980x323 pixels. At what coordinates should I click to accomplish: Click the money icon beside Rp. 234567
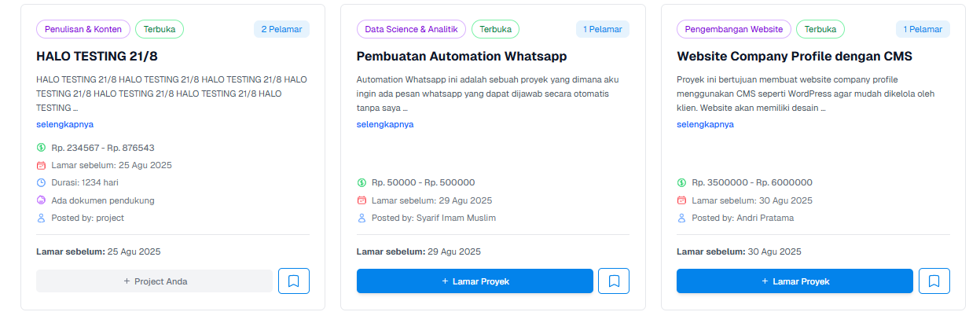[x=42, y=148]
